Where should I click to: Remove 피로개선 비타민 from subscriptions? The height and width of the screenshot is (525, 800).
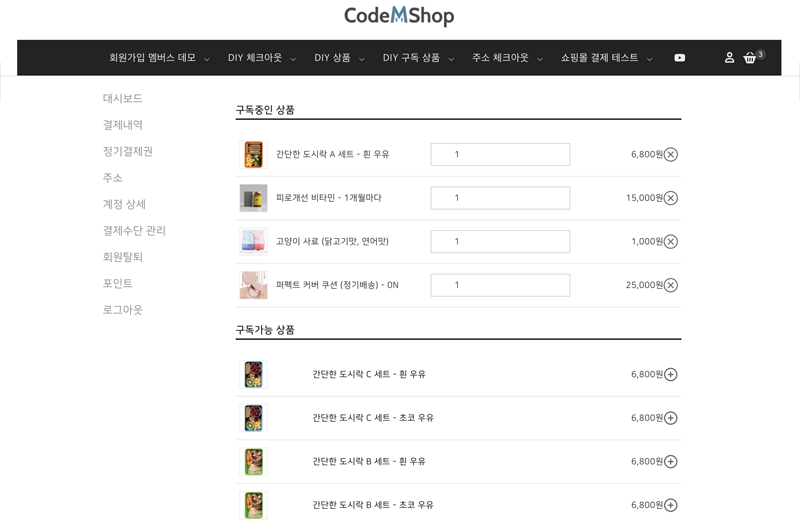coord(671,198)
